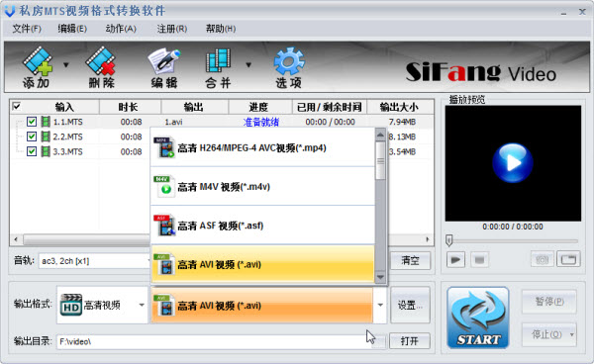Image resolution: width=594 pixels, height=364 pixels.
Task: Click the big blue preview play button
Action: click(513, 163)
